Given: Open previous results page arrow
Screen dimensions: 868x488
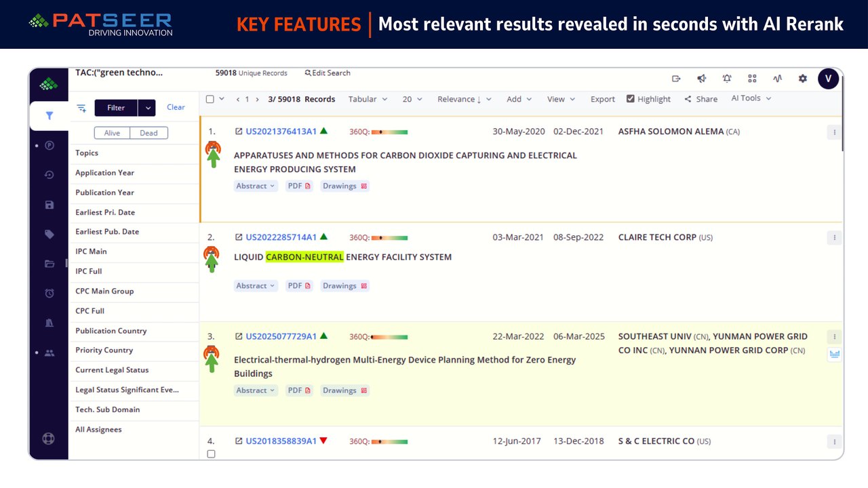Looking at the screenshot, I should pyautogui.click(x=238, y=100).
